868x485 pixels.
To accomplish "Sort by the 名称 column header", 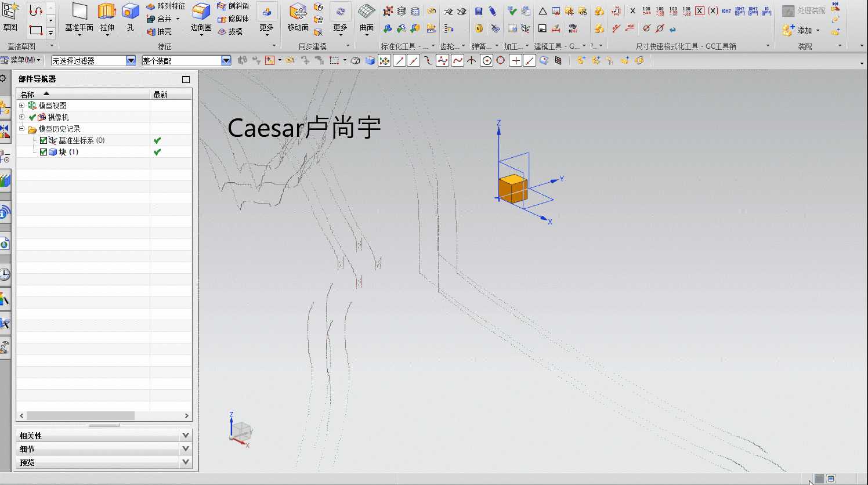I will pyautogui.click(x=84, y=94).
